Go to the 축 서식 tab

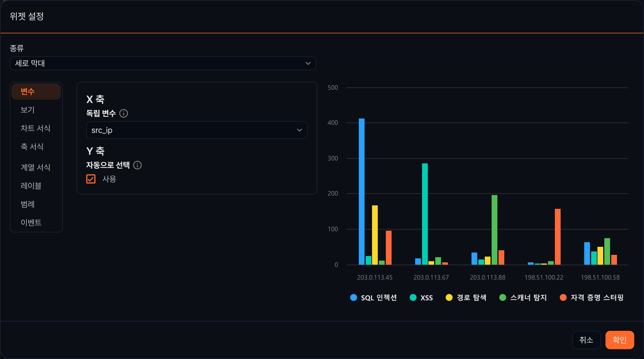tap(36, 147)
